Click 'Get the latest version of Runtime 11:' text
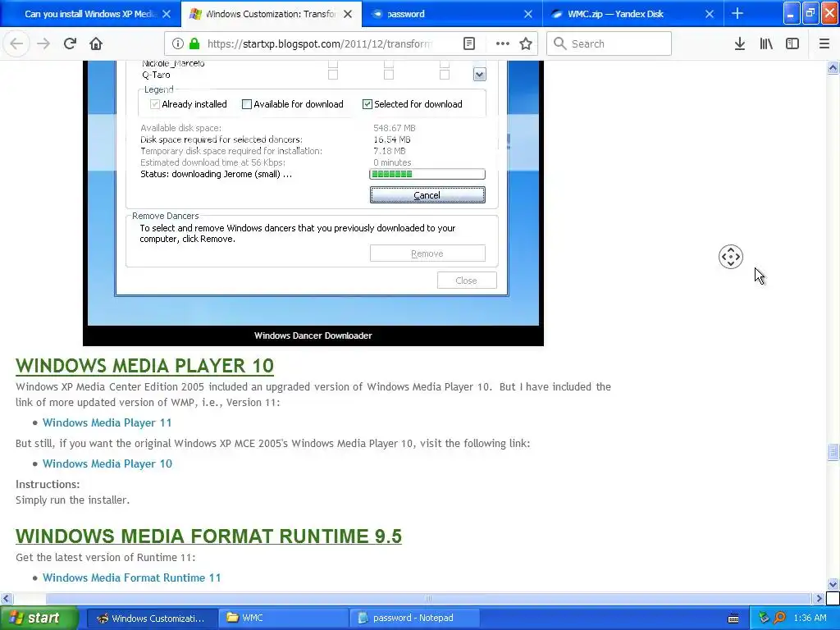 pyautogui.click(x=106, y=557)
